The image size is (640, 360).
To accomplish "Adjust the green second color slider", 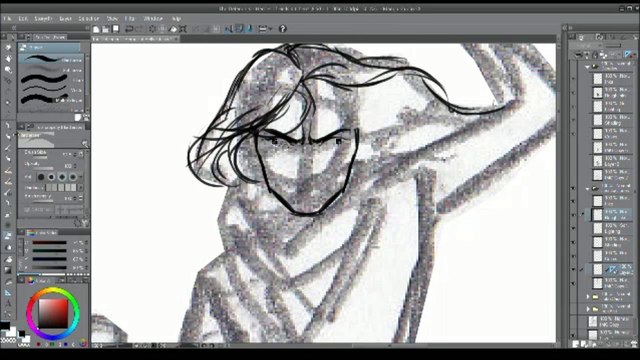I will 49,251.
